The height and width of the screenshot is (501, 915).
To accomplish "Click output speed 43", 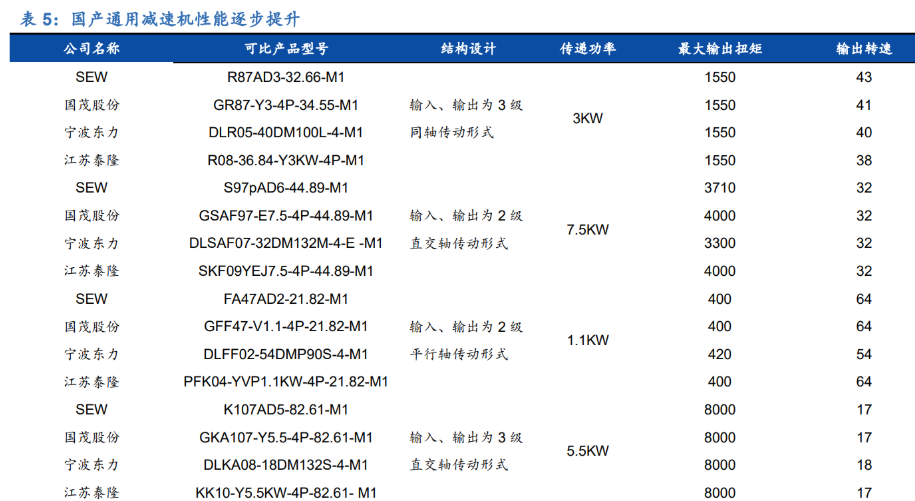I will point(864,77).
